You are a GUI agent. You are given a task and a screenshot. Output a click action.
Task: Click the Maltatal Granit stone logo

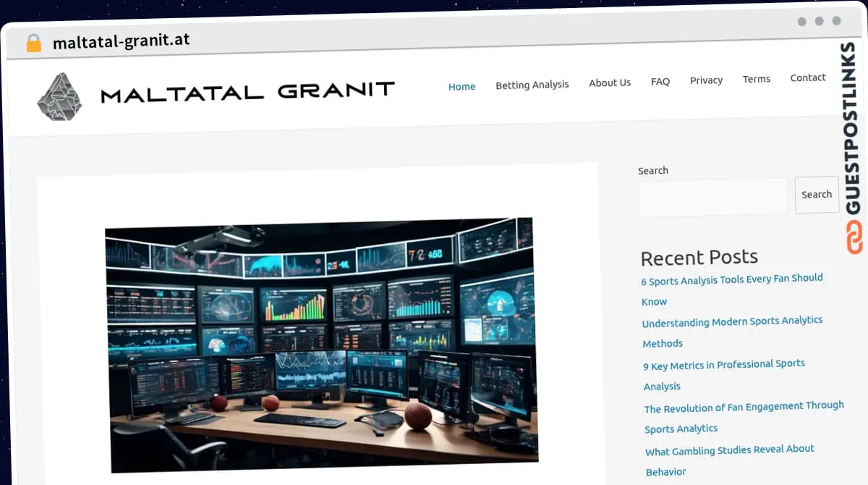60,95
